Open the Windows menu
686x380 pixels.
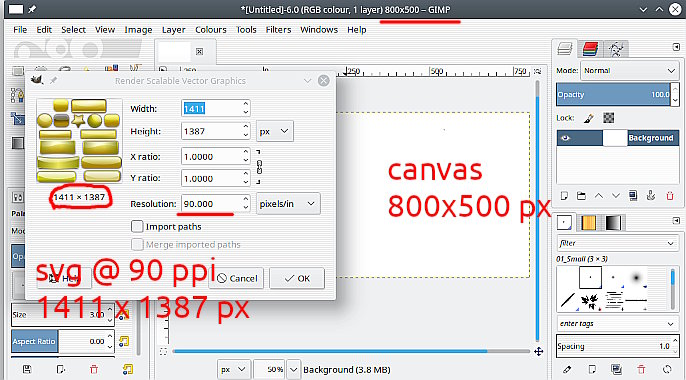coord(319,30)
